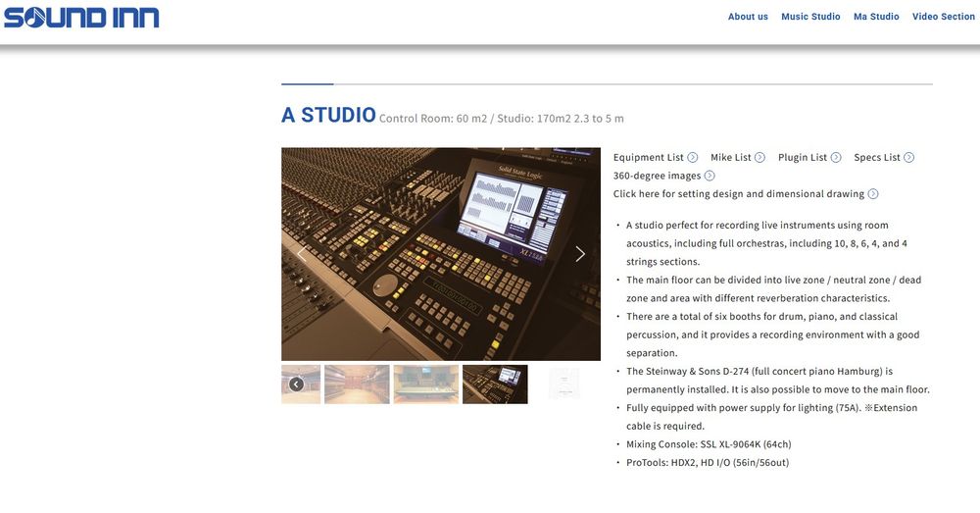Select the SSL console close-up thumbnail

[x=495, y=385]
